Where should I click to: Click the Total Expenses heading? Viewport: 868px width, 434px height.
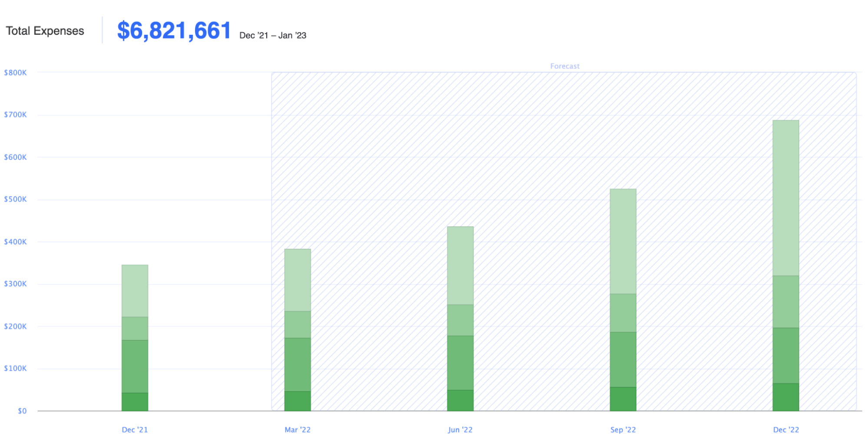(45, 31)
